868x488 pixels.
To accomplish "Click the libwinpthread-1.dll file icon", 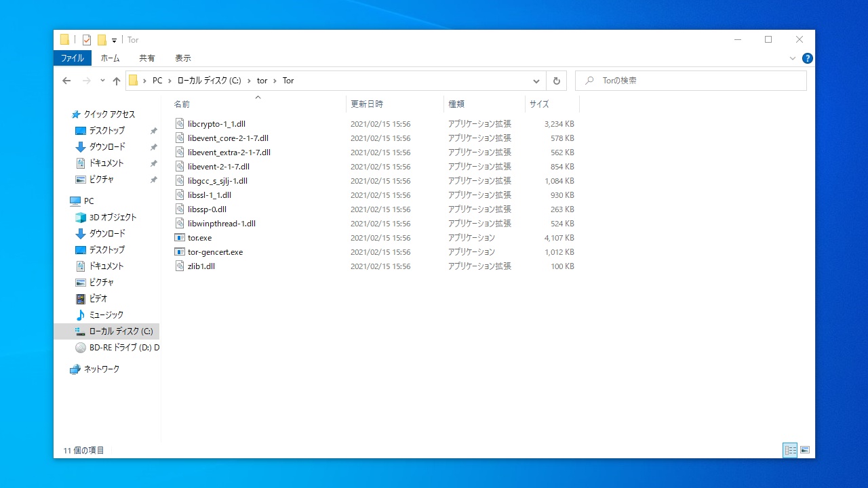I will (x=180, y=224).
